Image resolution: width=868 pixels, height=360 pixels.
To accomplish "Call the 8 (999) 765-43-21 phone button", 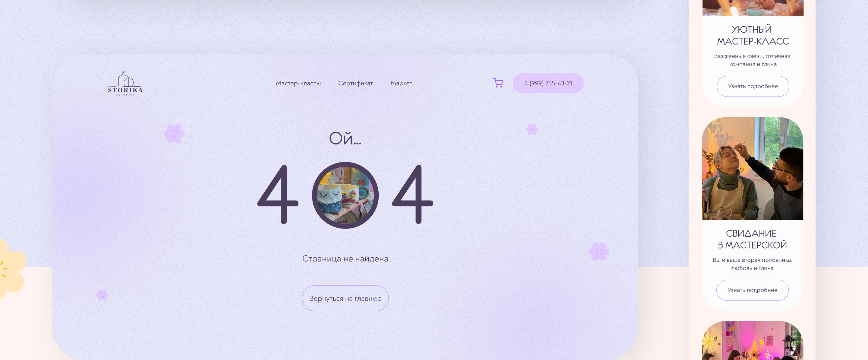I will pos(548,83).
